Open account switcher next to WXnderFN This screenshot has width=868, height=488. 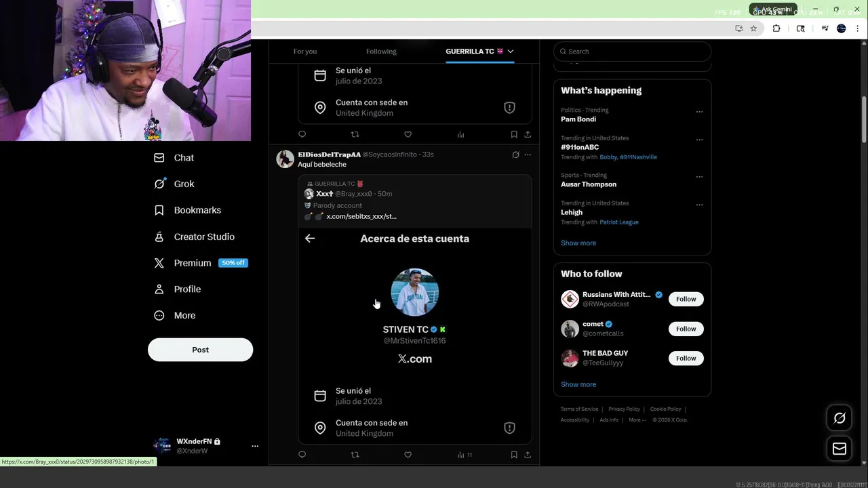(255, 446)
